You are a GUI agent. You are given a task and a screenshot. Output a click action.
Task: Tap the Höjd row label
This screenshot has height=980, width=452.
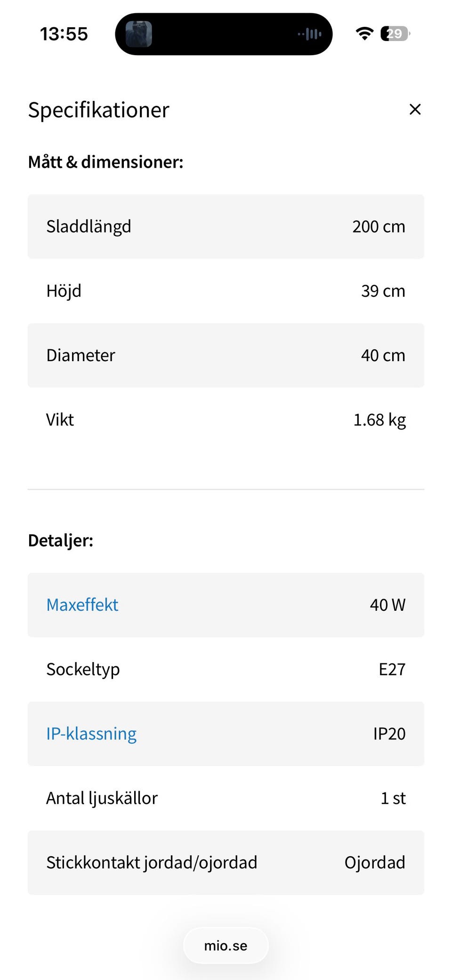64,291
